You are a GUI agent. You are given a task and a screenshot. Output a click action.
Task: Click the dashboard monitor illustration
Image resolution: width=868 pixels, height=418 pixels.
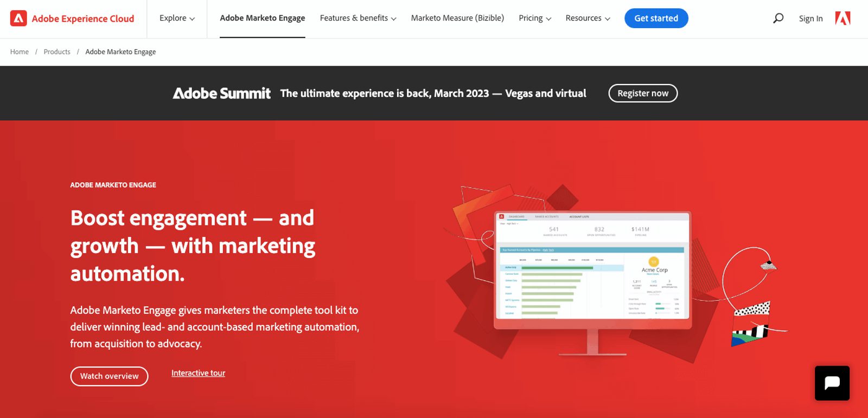click(592, 283)
